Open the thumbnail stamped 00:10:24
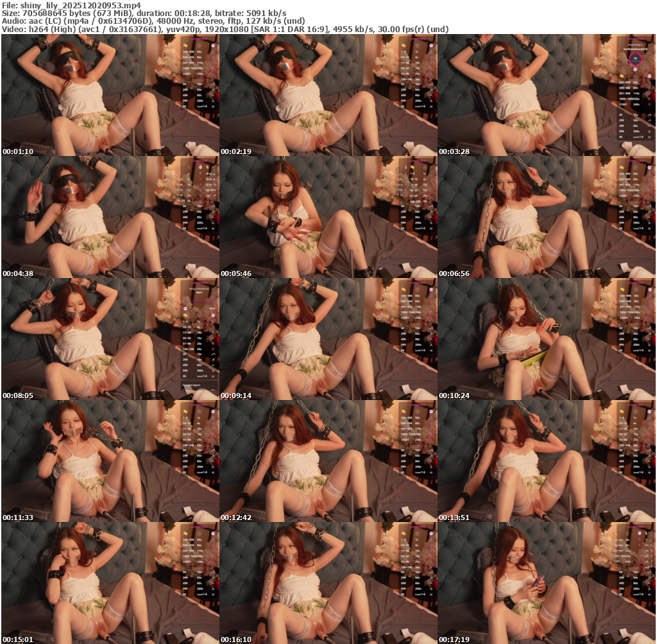Image resolution: width=657 pixels, height=644 pixels. point(546,339)
